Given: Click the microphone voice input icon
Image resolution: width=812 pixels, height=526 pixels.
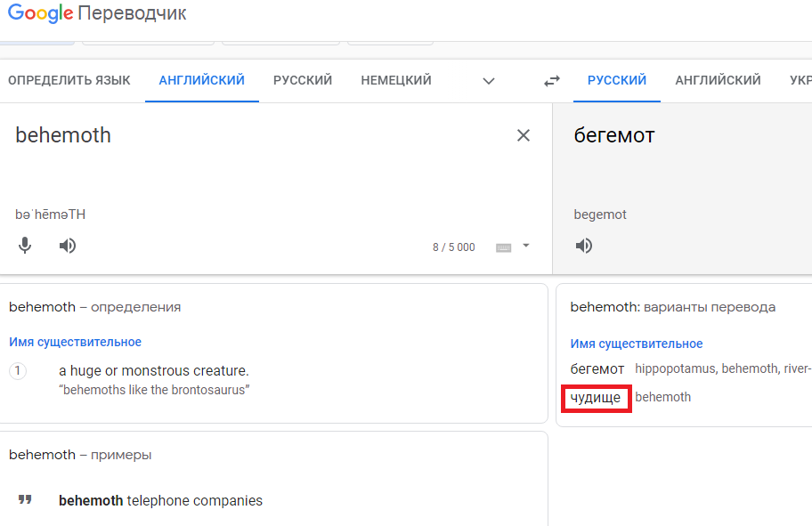Looking at the screenshot, I should tap(25, 246).
